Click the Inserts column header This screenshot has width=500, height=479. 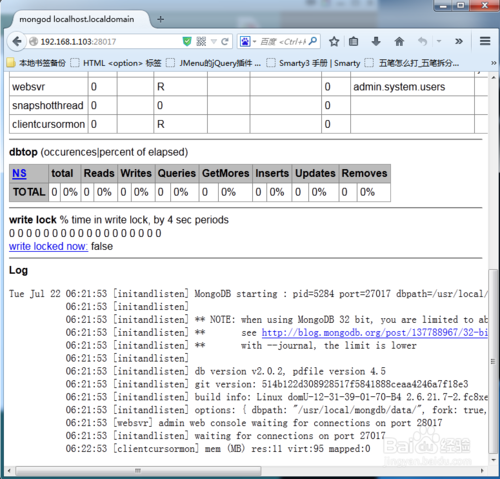[272, 173]
